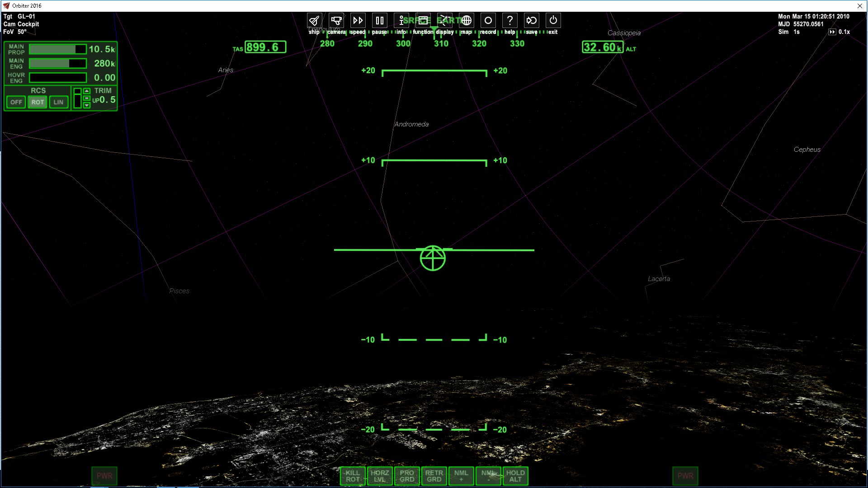868x488 pixels.
Task: Click the Cassiopeia constellation label
Action: coord(624,33)
